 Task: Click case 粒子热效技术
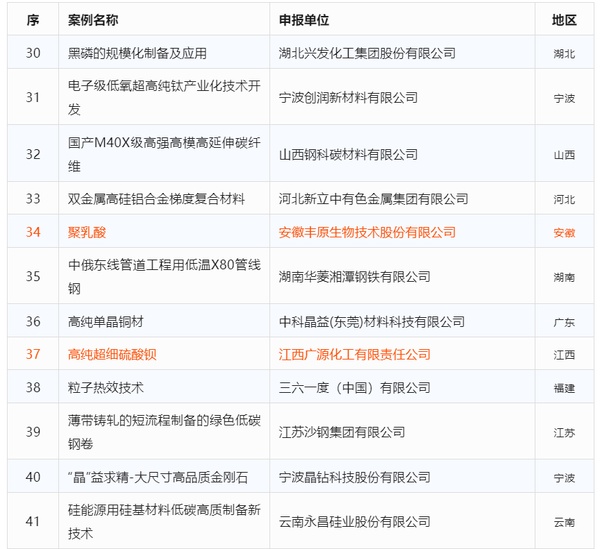pos(106,388)
